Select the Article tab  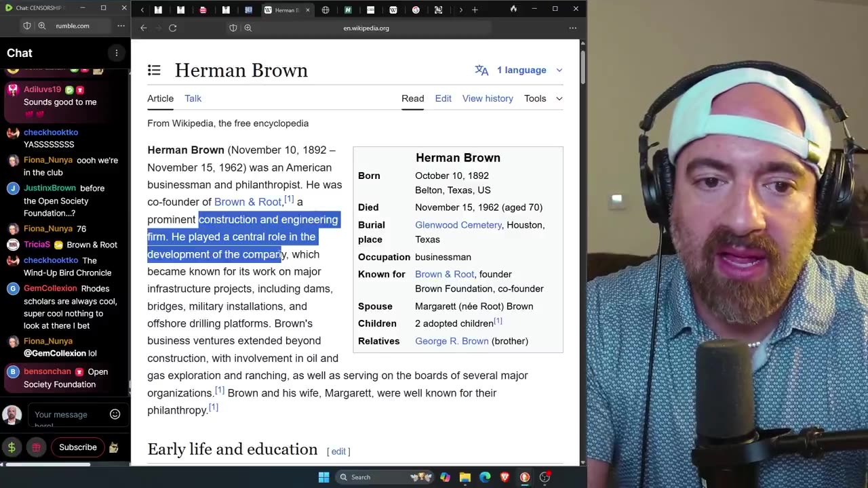coord(161,98)
